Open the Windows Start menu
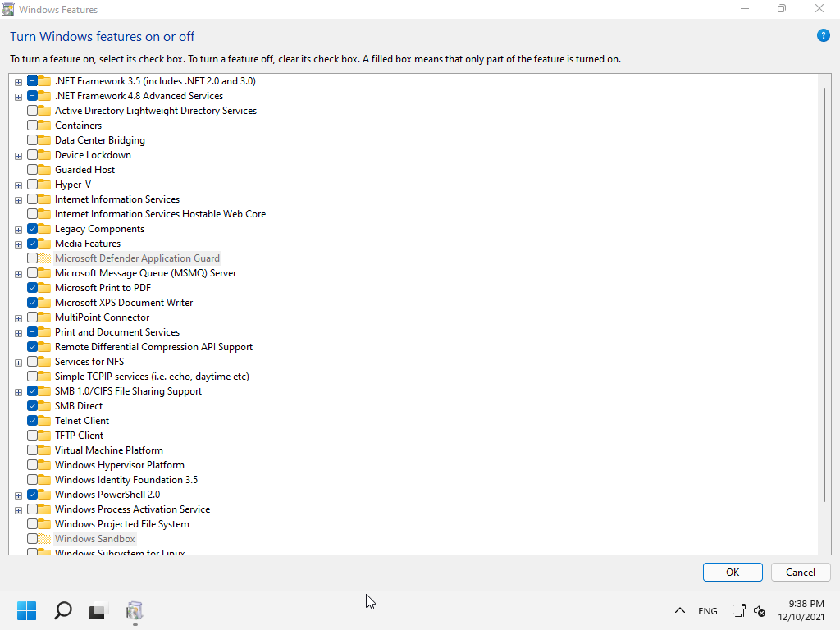This screenshot has width=840, height=630. tap(27, 610)
